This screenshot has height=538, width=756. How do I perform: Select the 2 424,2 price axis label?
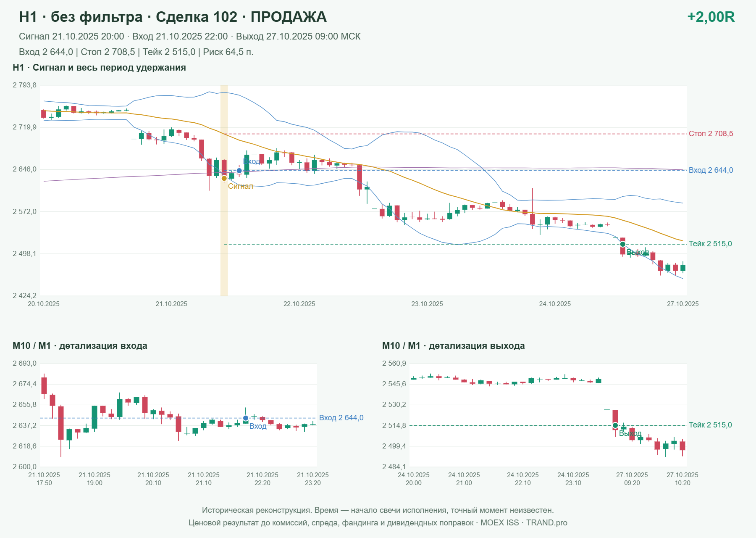point(24,295)
